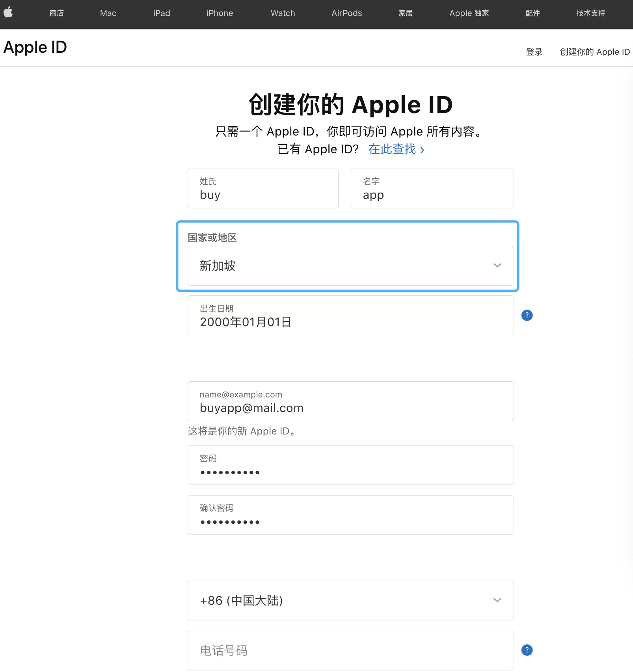This screenshot has width=633, height=672.
Task: Open the iPhone menu item
Action: coord(220,13)
